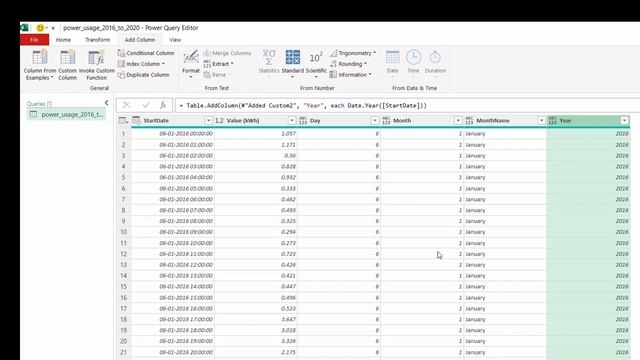Open Rounding menu

(x=348, y=64)
